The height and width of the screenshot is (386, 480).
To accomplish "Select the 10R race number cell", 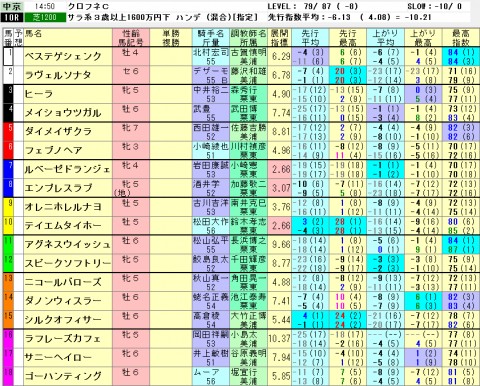I will [12, 17].
